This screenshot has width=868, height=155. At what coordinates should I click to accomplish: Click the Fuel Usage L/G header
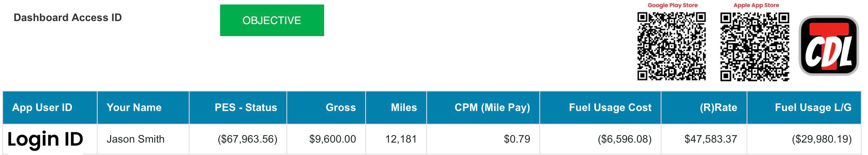pos(813,108)
